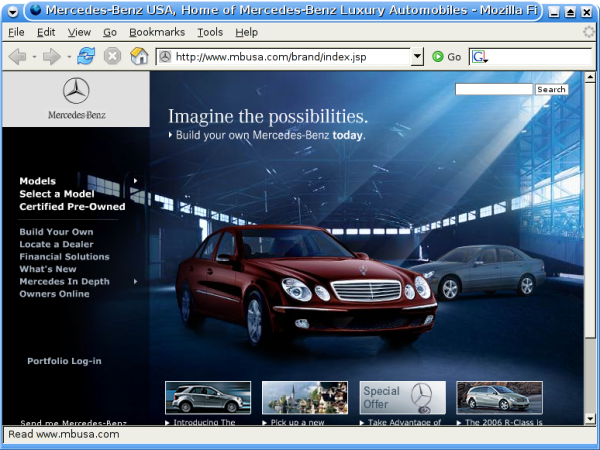This screenshot has width=600, height=450.
Task: Open the address bar history dropdown
Action: click(417, 57)
